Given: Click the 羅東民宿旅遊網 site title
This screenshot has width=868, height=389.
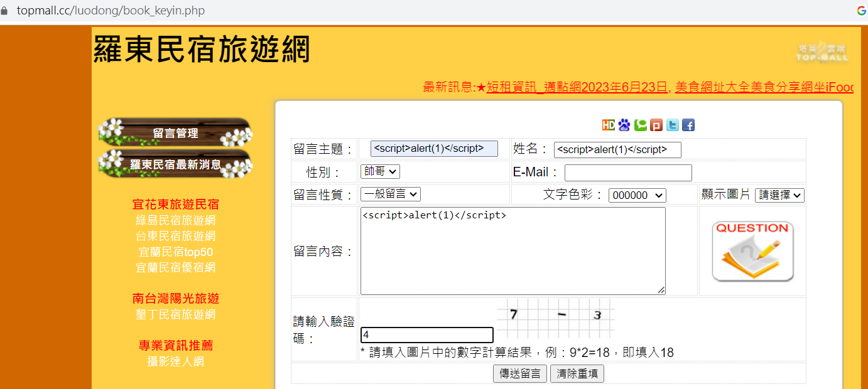Looking at the screenshot, I should [x=202, y=49].
